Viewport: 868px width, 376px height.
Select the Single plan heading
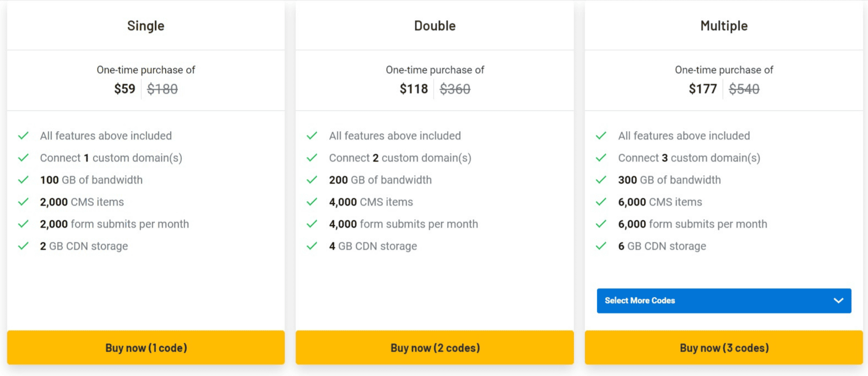[x=146, y=26]
